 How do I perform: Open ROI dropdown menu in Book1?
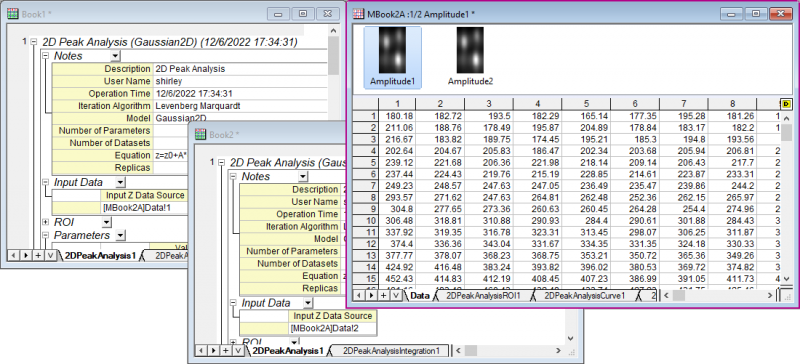[106, 223]
